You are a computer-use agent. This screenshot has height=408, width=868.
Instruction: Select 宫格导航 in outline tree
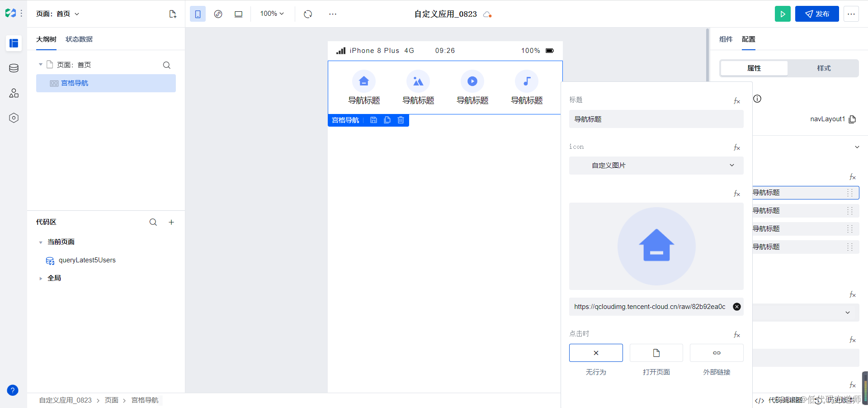coord(106,83)
